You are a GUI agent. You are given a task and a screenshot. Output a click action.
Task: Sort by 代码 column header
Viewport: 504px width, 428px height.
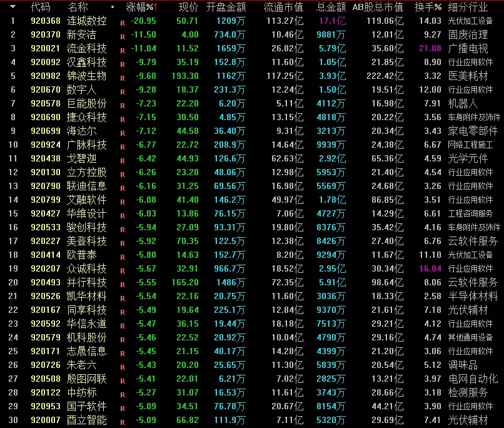[x=41, y=7]
